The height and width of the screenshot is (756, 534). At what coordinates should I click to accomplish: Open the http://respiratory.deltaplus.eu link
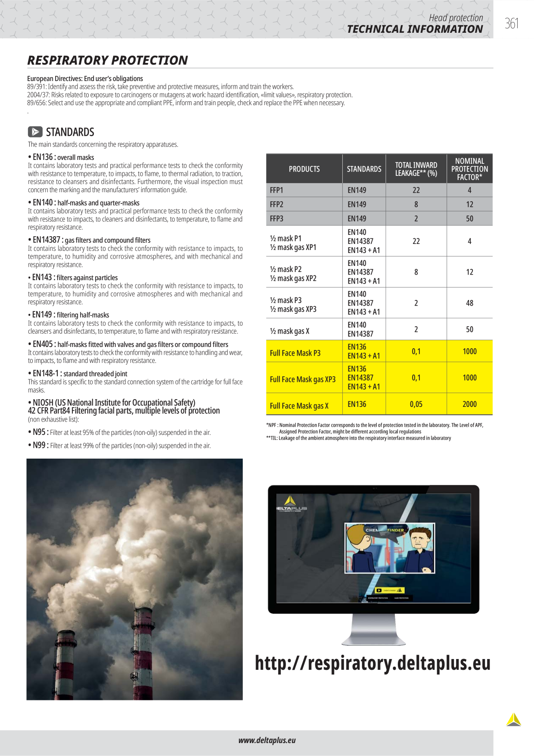click(x=373, y=663)
